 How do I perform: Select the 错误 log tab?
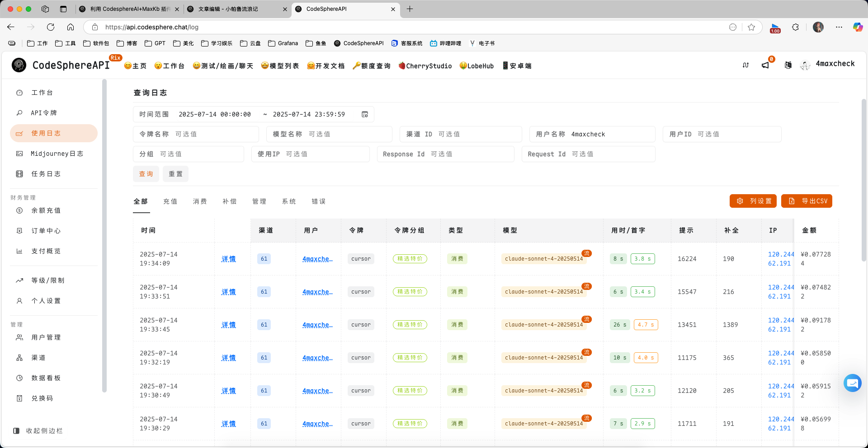318,201
